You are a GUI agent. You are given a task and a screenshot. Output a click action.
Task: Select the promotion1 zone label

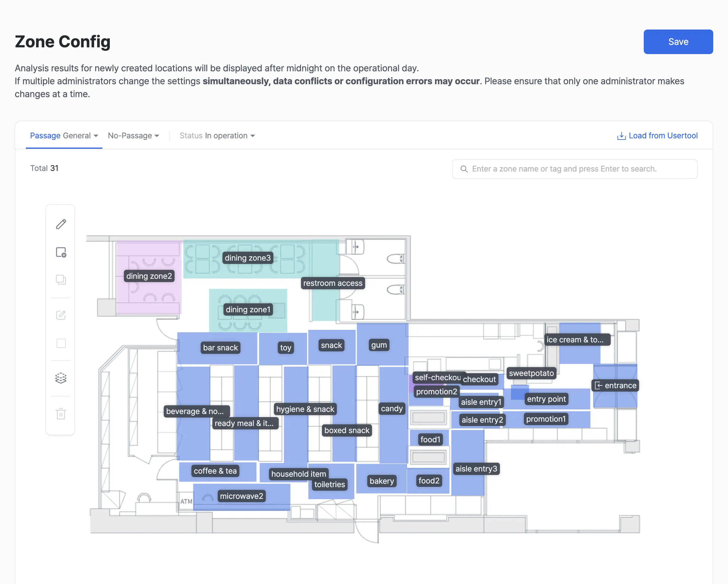pos(546,419)
